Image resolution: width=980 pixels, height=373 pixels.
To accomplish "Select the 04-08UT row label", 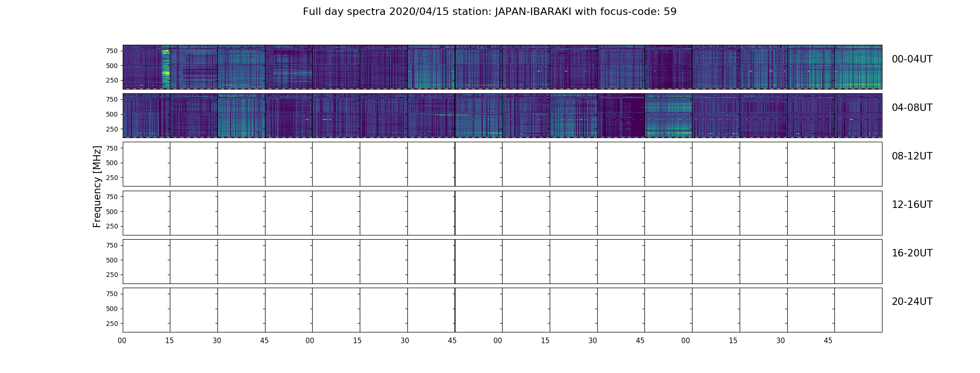I will 912,108.
